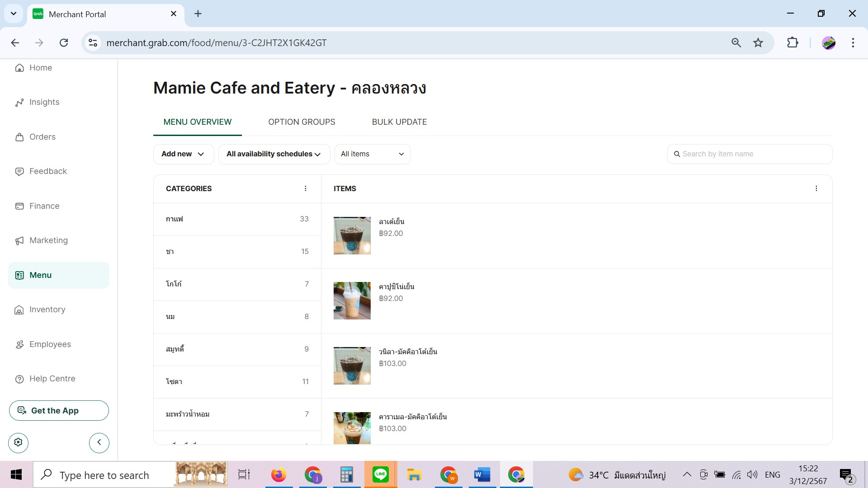The height and width of the screenshot is (488, 868).
Task: Open browser extensions puzzle icon
Action: coord(793,43)
